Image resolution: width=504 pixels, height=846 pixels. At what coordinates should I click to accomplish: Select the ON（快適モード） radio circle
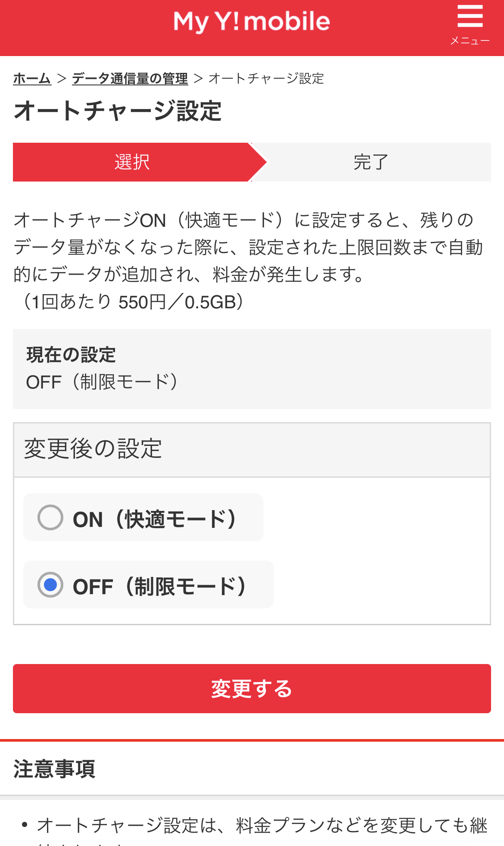tap(50, 517)
